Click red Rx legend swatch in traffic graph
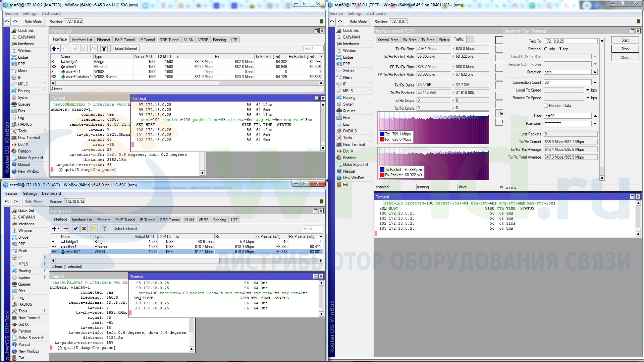 [382, 139]
